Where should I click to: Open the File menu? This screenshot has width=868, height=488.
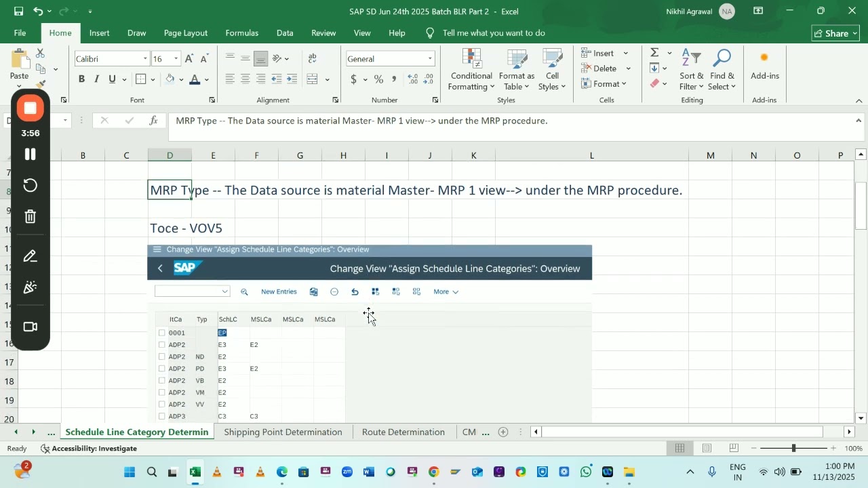[x=20, y=33]
